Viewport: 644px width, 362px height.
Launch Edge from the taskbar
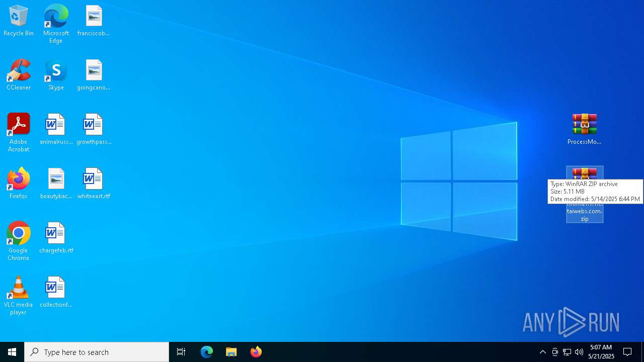coord(207,352)
